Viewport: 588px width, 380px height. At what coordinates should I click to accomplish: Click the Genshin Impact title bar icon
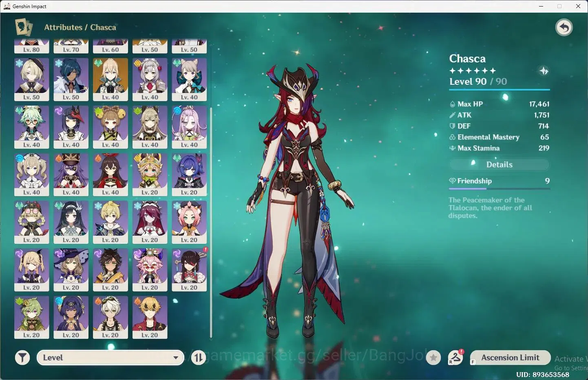[7, 6]
